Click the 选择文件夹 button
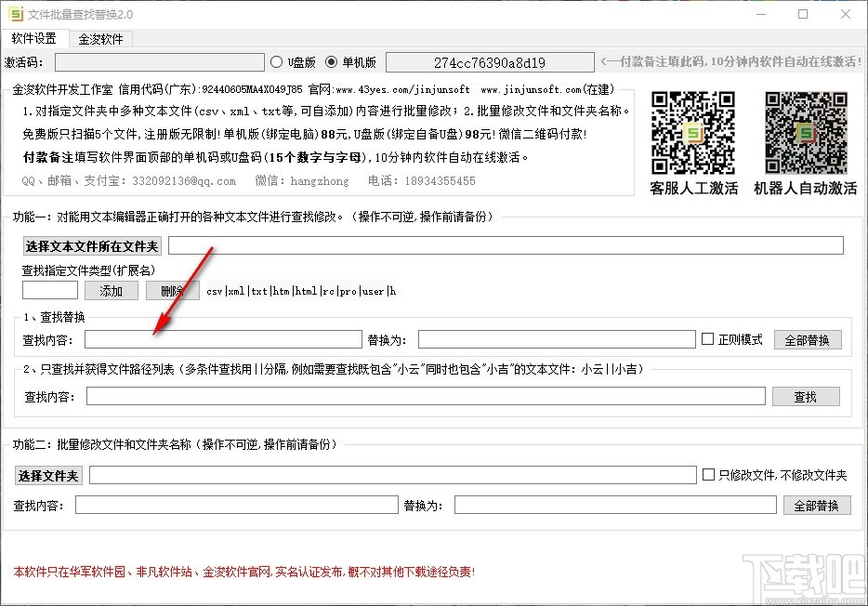 point(48,475)
